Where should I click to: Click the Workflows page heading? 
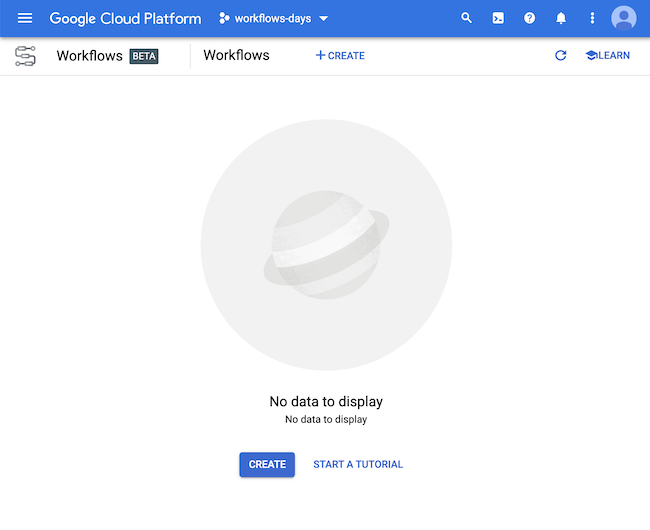[x=236, y=55]
